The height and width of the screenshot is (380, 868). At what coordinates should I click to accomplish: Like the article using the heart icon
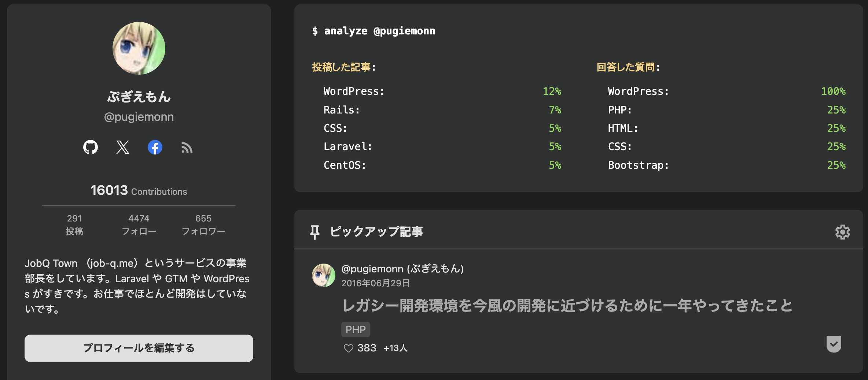348,348
